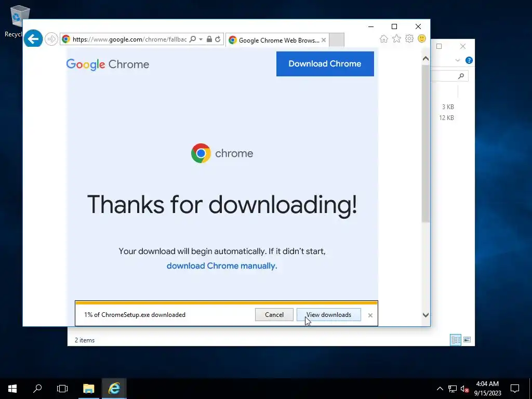Select the 3 KB file size entry
Viewport: 532px width, 399px height.
tap(448, 107)
